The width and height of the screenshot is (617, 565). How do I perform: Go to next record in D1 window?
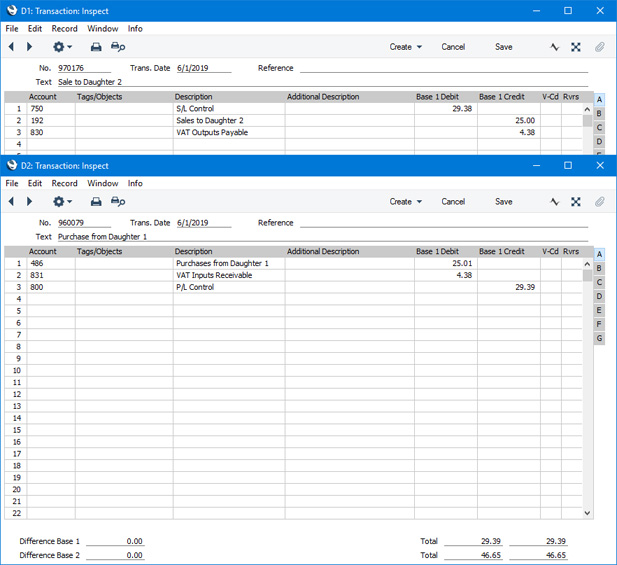30,47
